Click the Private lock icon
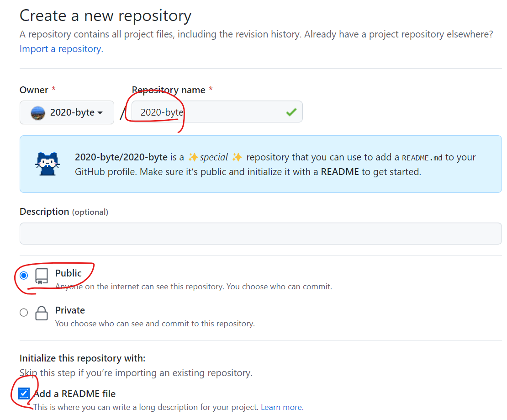The height and width of the screenshot is (420, 507). pyautogui.click(x=42, y=313)
